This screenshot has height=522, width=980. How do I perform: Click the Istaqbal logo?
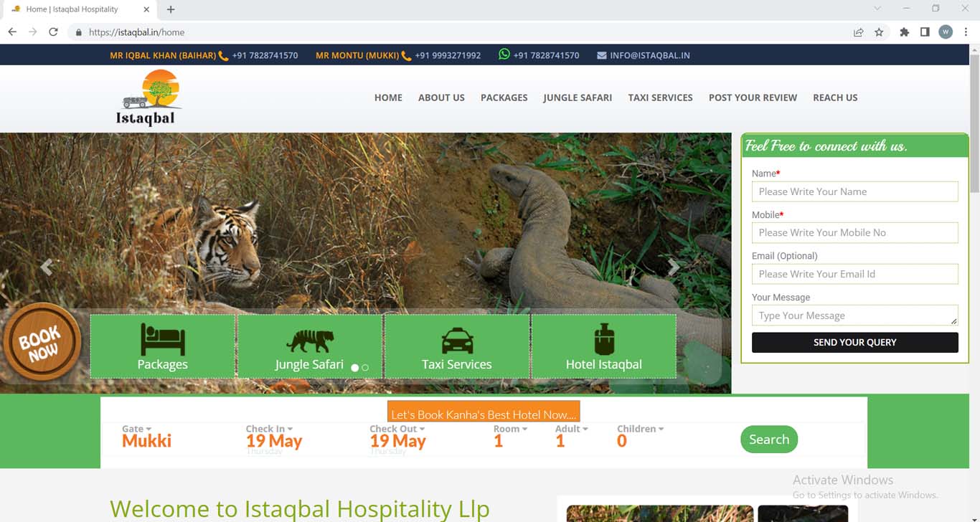click(x=149, y=98)
